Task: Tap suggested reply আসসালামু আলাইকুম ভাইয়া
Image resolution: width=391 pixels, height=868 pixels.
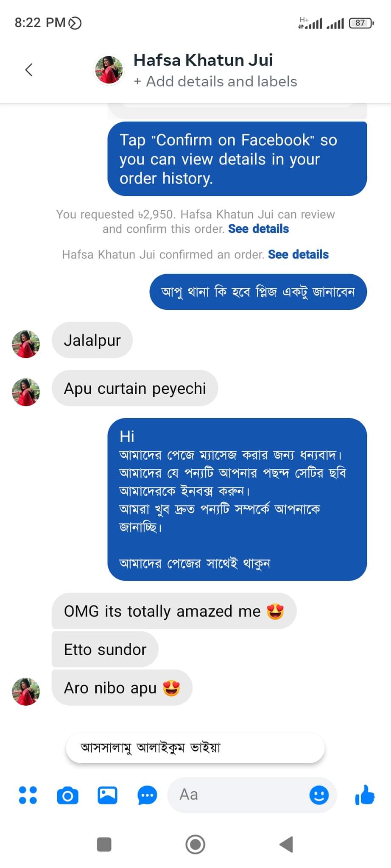Action: [195, 748]
